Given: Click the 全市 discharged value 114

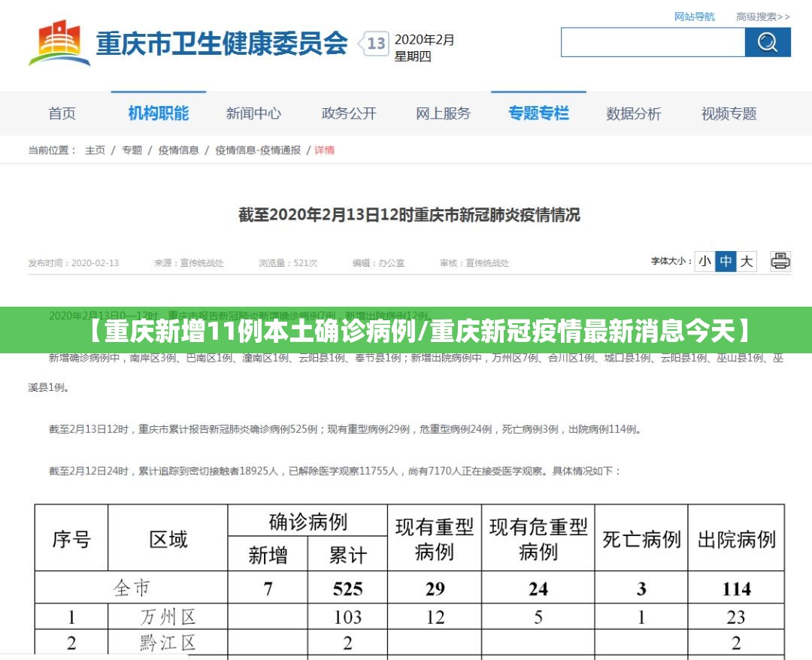Looking at the screenshot, I should click(736, 589).
